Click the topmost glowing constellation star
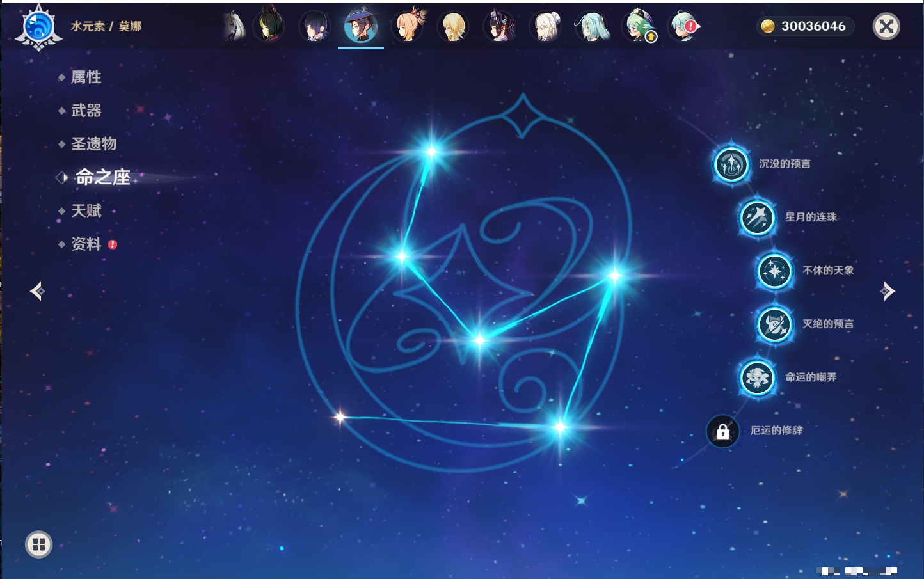The image size is (924, 579). click(x=431, y=152)
